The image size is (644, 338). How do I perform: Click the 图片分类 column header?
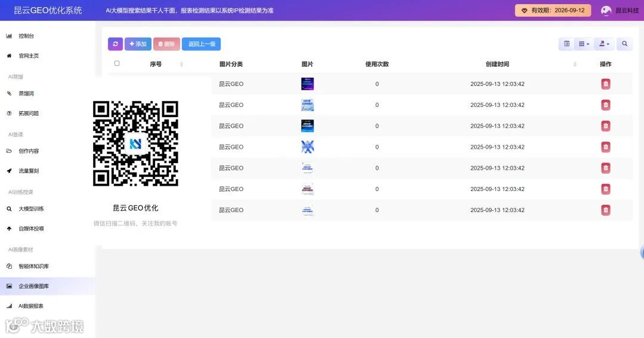(231, 64)
